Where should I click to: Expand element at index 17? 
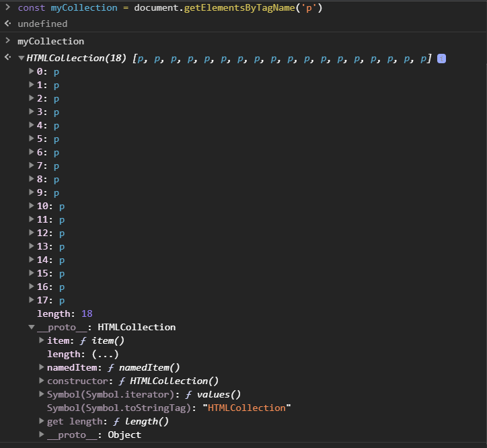(x=32, y=300)
